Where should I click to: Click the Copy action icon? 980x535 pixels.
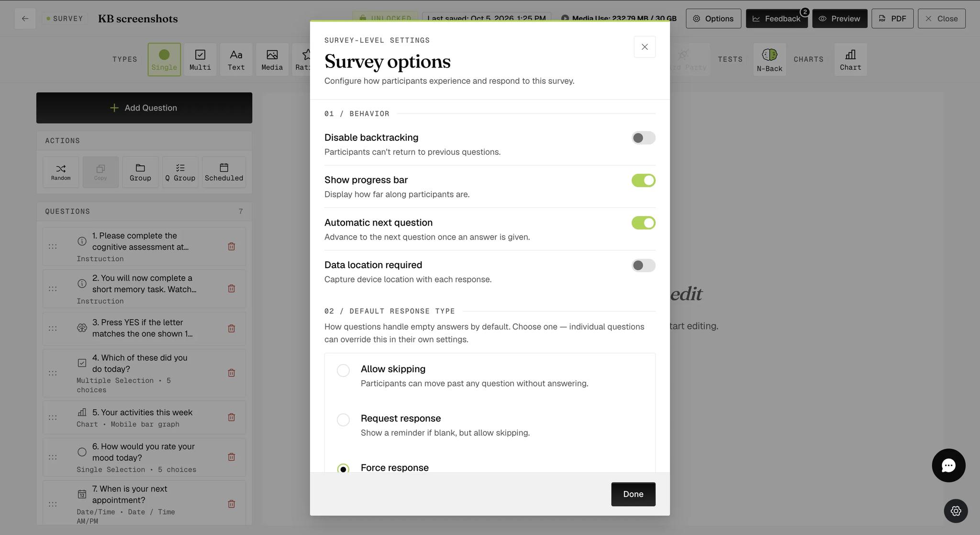100,172
